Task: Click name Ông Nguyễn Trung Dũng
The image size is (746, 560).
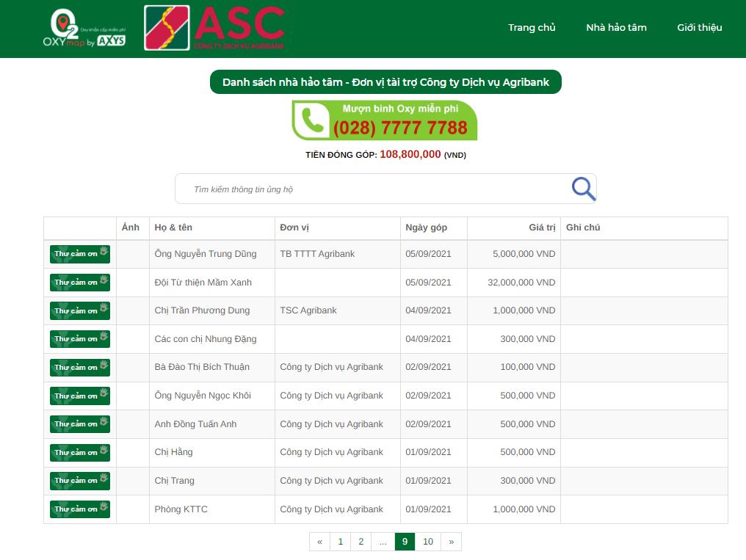Action: [206, 254]
